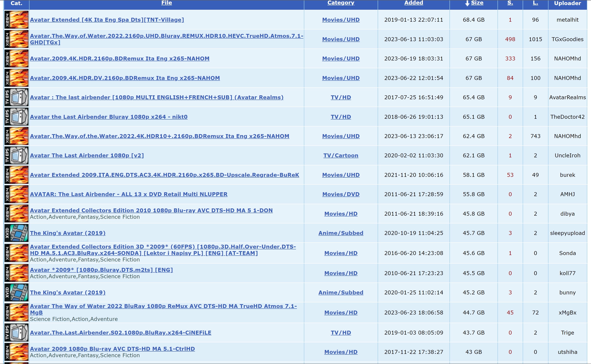
Task: Click the x264 category icon beside Avatar Extended 4K TNT-Village
Action: coord(16,20)
